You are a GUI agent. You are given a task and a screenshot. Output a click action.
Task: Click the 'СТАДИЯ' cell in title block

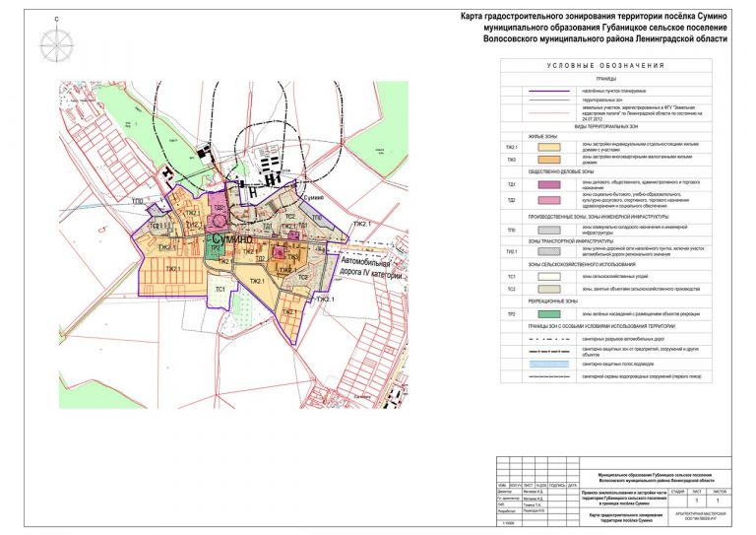coord(677,492)
